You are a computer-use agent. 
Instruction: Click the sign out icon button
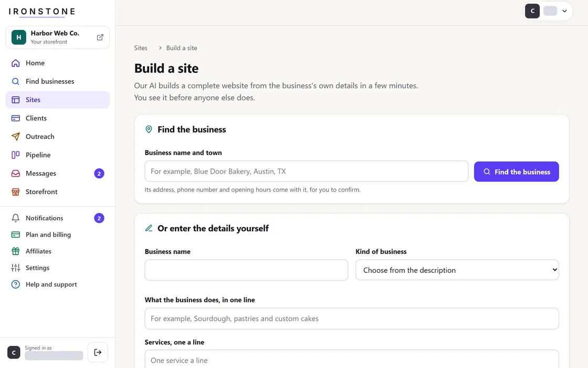coord(98,352)
